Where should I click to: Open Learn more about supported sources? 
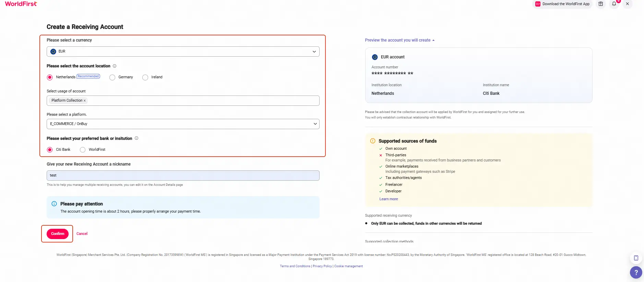coord(389,199)
